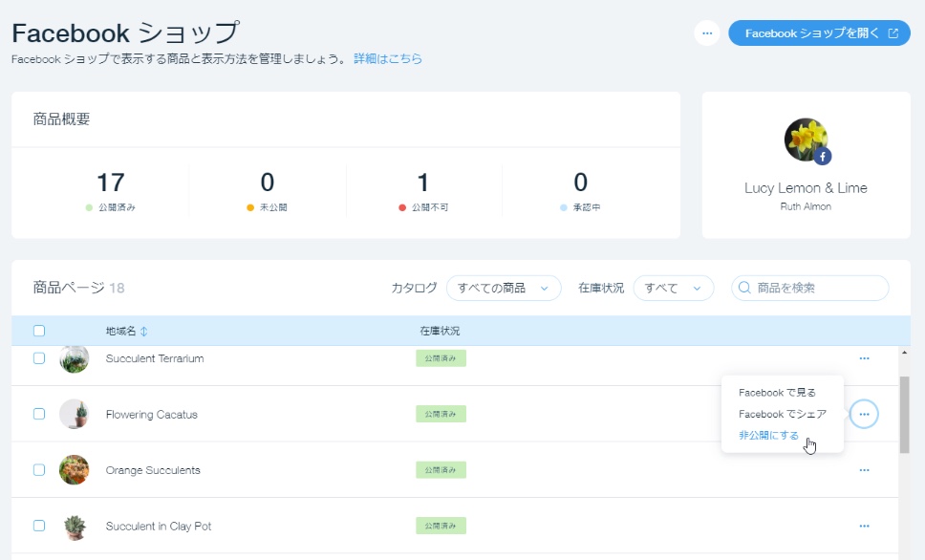Click the Succulent in Clay Pot thumbnail

pyautogui.click(x=75, y=527)
